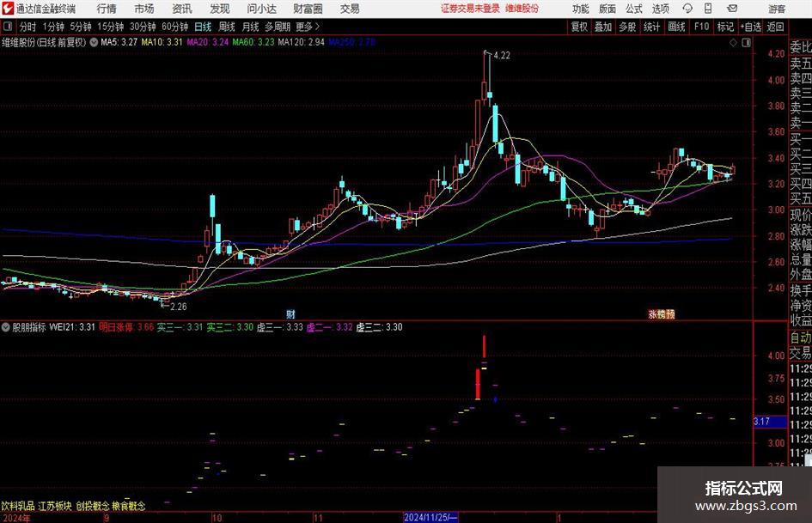
Task: Click the 画线 drawing toolbar button
Action: 676,27
